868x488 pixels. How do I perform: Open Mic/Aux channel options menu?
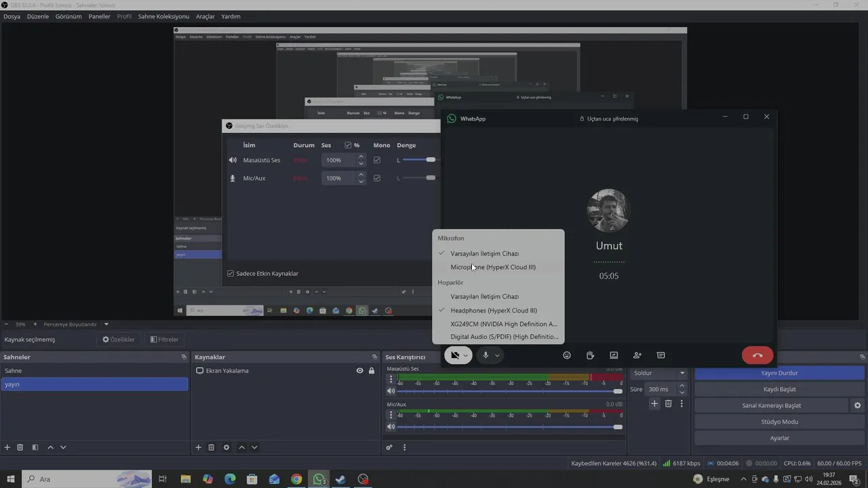tap(391, 415)
